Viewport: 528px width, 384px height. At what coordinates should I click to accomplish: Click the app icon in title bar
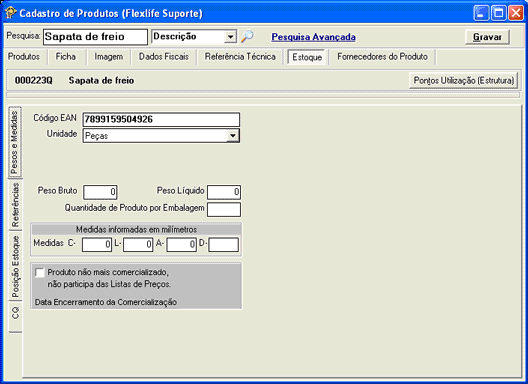click(x=11, y=13)
